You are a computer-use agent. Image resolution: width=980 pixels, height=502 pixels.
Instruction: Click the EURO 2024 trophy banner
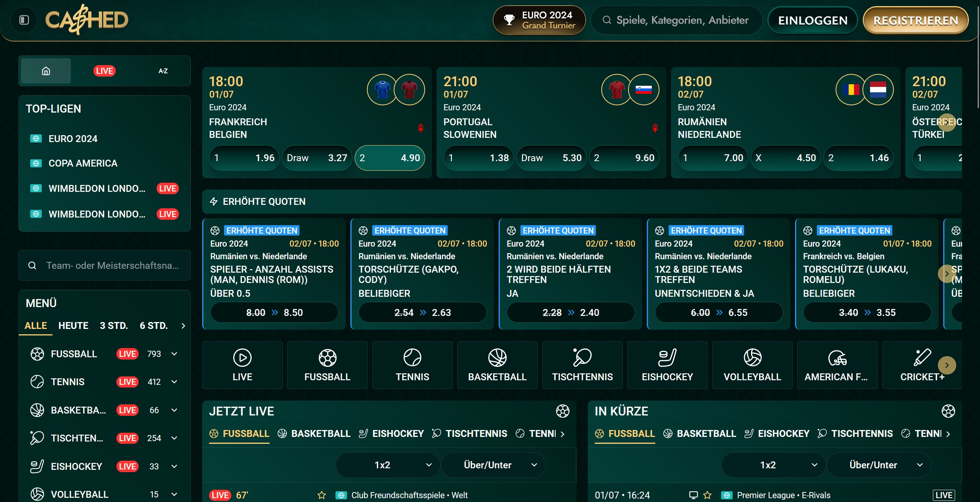click(539, 20)
